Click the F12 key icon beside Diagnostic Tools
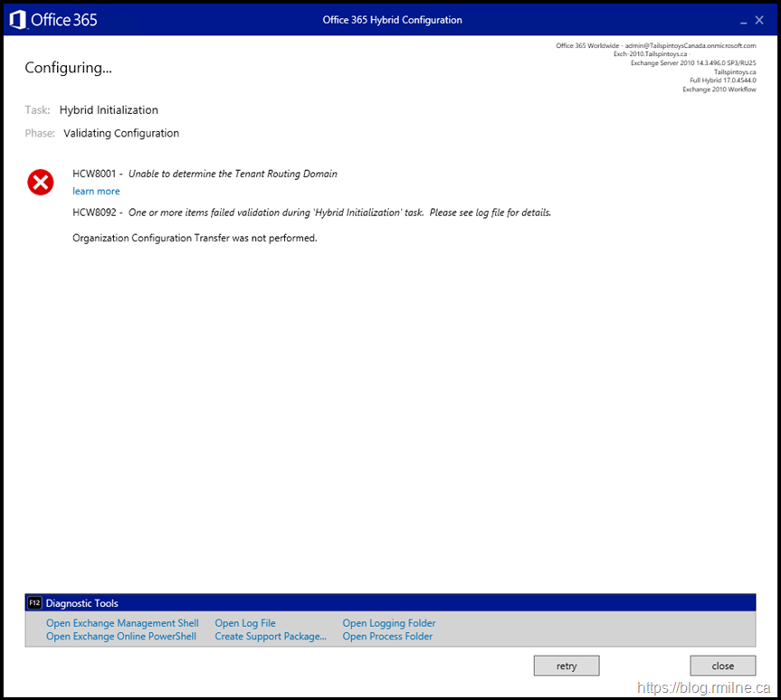Image resolution: width=781 pixels, height=700 pixels. pos(35,603)
